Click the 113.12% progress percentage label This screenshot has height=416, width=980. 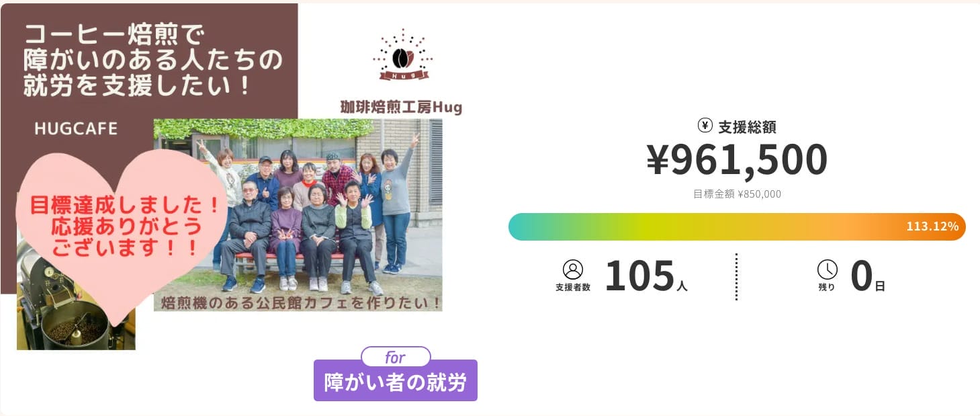[x=932, y=226]
